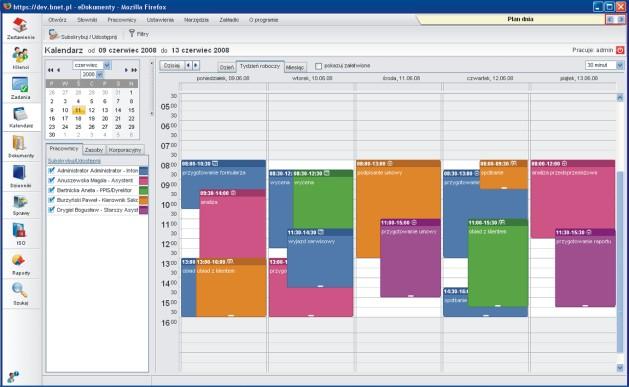The height and width of the screenshot is (387, 629).
Task: Open the Raporty pie chart module
Action: pyautogui.click(x=20, y=265)
